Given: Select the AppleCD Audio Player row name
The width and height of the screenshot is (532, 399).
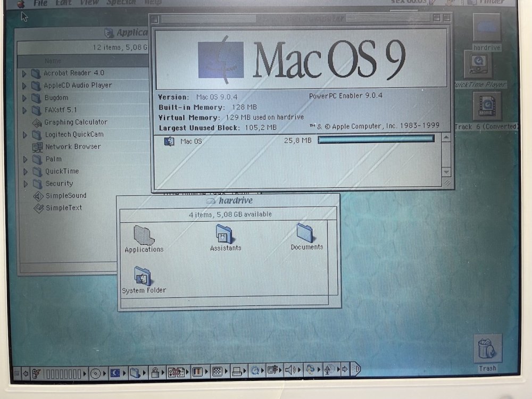Looking at the screenshot, I should [x=78, y=85].
